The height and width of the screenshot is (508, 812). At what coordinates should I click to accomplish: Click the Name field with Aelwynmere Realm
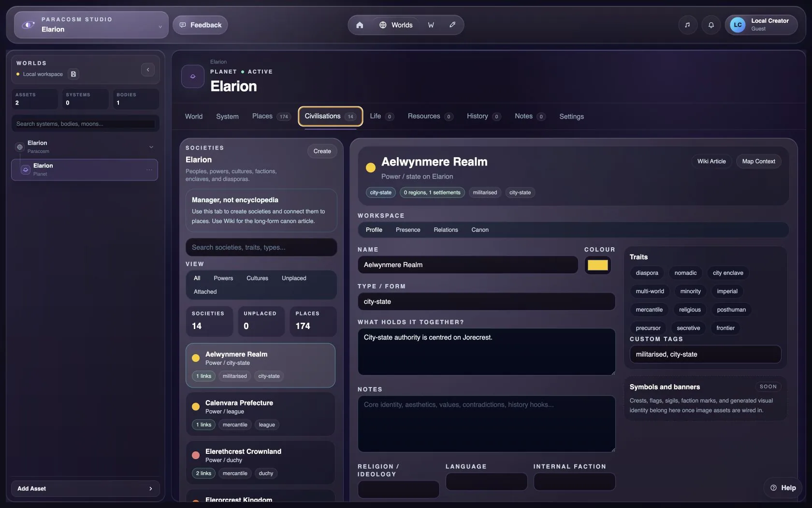click(468, 265)
